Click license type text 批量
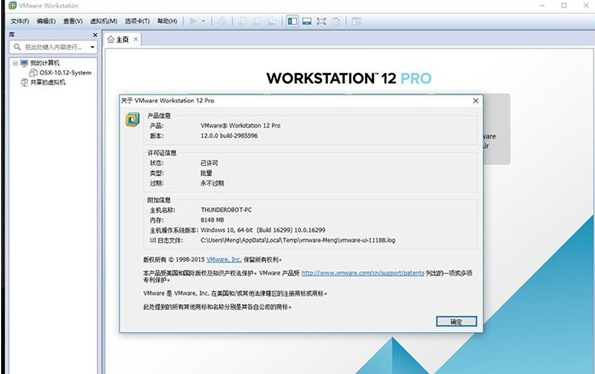Viewport: 595px width, 374px height. pyautogui.click(x=206, y=173)
